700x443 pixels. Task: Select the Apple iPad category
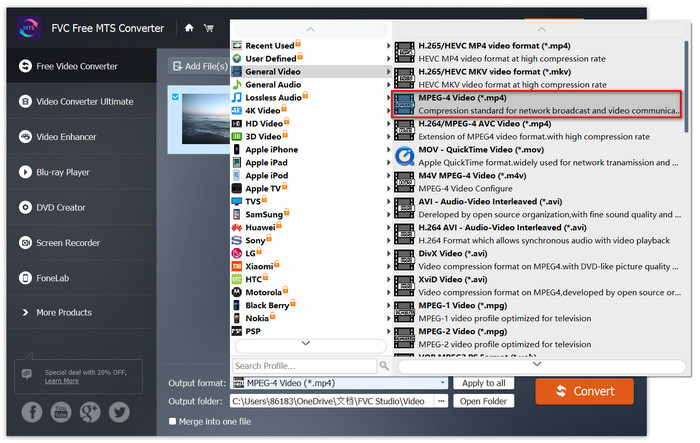point(311,163)
